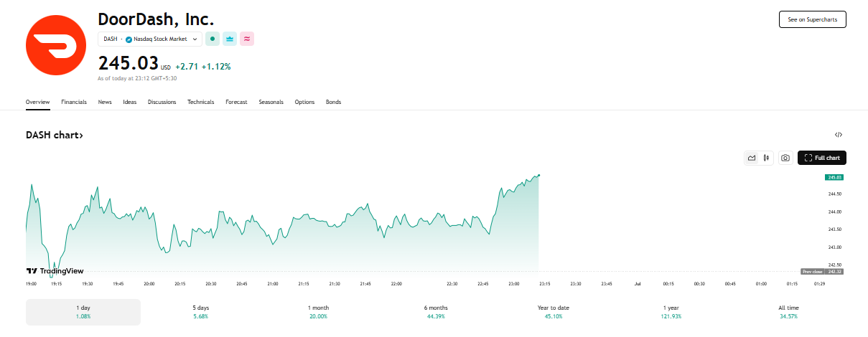868x337 pixels.
Task: Open See on Supercharts
Action: pos(813,19)
